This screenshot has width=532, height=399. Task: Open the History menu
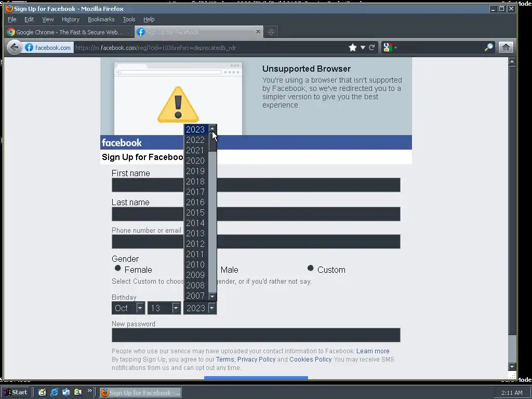[x=71, y=19]
